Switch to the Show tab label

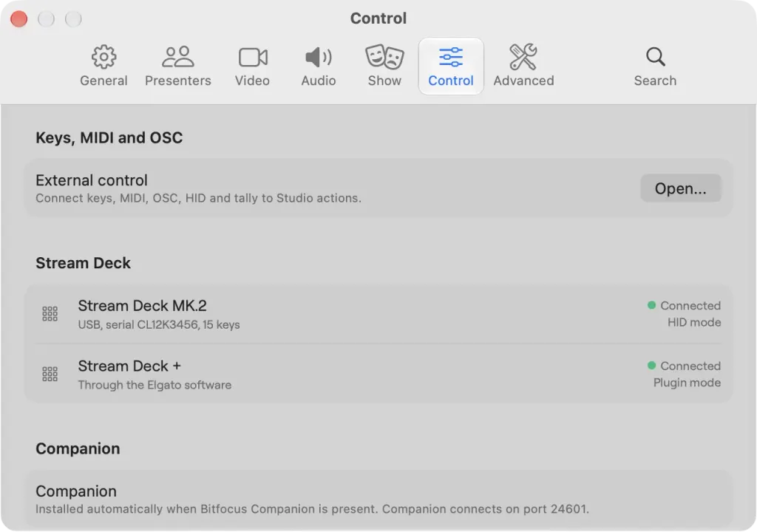click(x=384, y=81)
